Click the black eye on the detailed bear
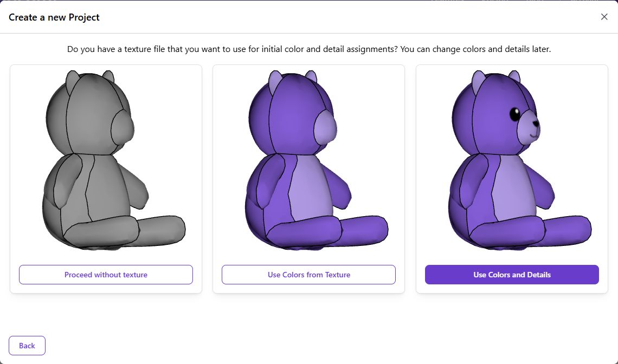 click(x=515, y=114)
